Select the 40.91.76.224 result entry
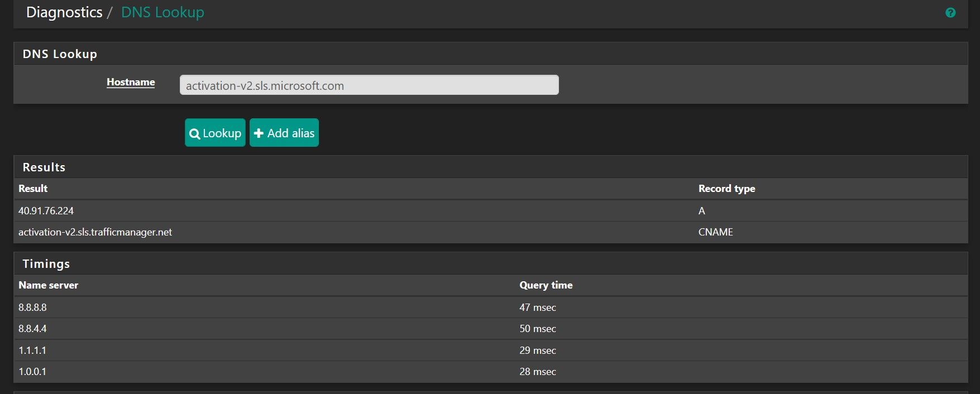 pos(46,211)
